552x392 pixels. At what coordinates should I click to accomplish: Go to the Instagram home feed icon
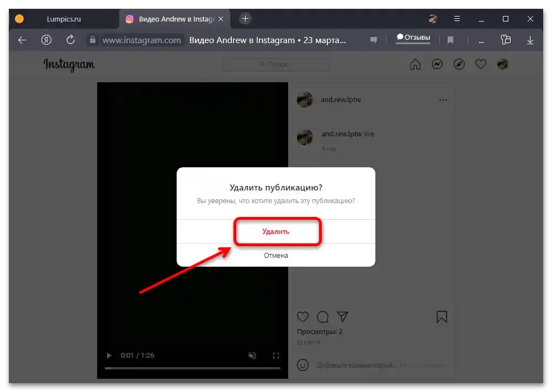tap(416, 64)
